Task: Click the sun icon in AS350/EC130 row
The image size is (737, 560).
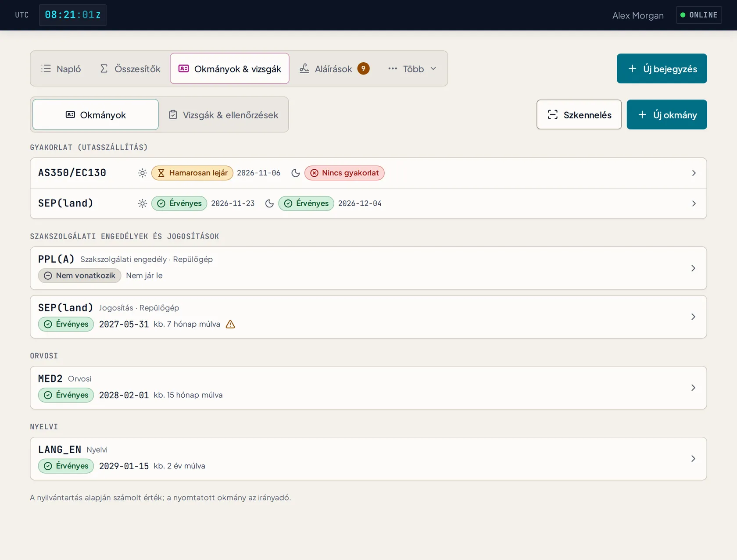Action: pos(143,173)
